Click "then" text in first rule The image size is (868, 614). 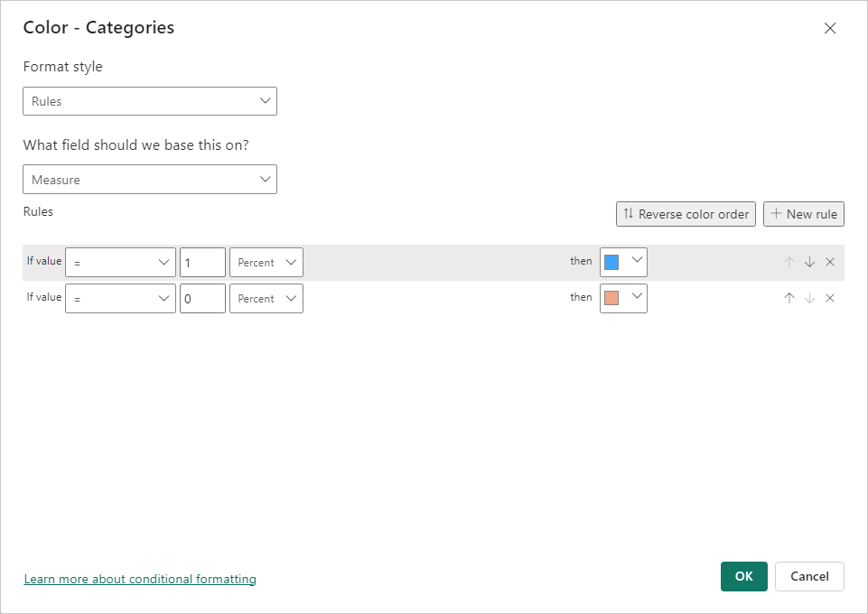coord(582,261)
